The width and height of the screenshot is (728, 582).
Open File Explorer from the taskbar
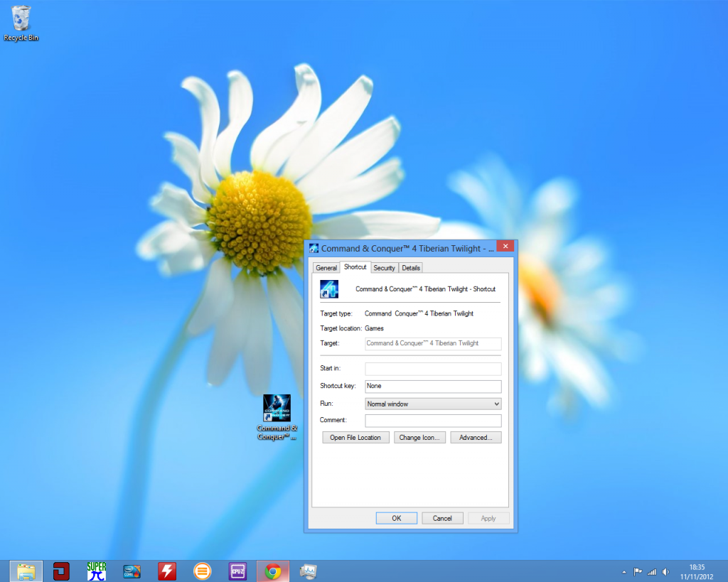pyautogui.click(x=26, y=571)
